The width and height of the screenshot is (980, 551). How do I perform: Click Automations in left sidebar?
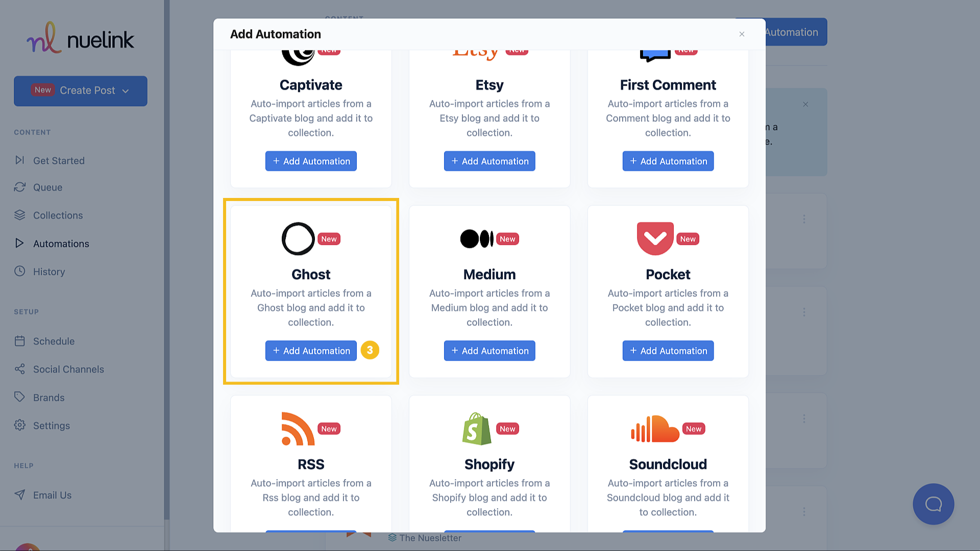61,243
